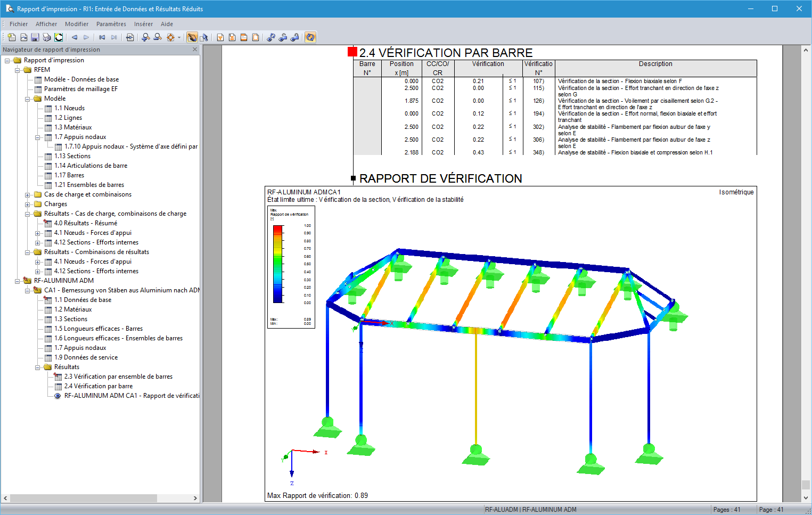Collapse Résultats - Combinaisons de résultats folder
This screenshot has height=515, width=812.
pos(28,252)
